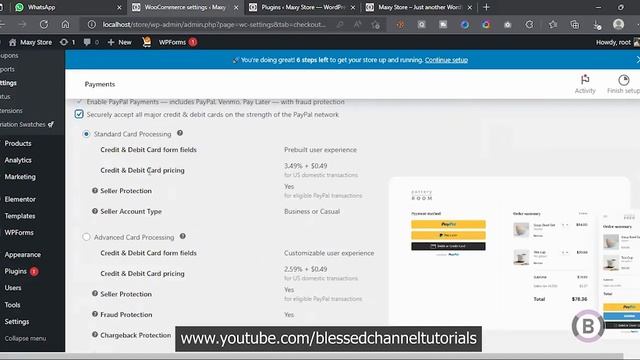The image size is (640, 360).
Task: Select Advanced Card Processing radio button
Action: (x=86, y=237)
